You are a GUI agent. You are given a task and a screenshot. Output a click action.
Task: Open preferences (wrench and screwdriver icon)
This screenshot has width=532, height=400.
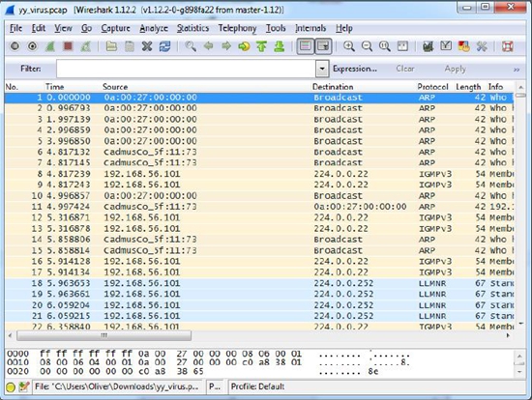[x=482, y=45]
